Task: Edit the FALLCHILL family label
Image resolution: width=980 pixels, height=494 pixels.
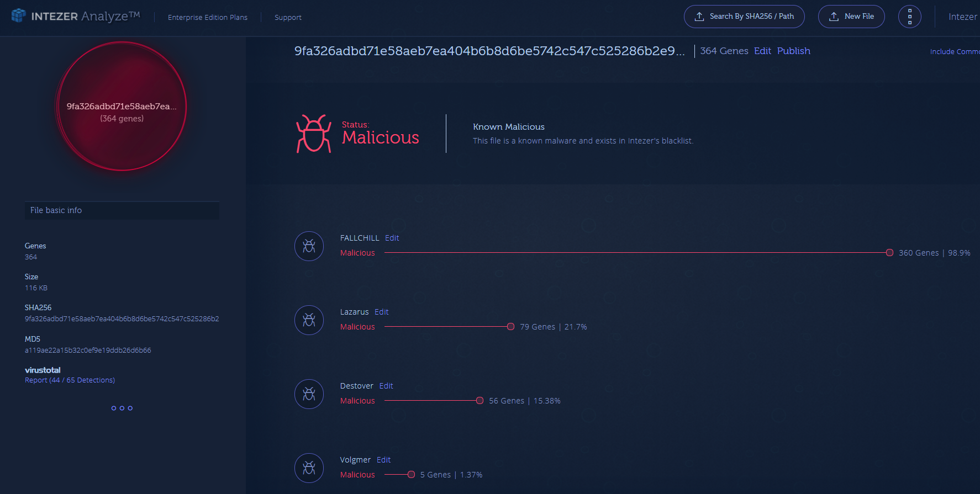Action: point(392,238)
